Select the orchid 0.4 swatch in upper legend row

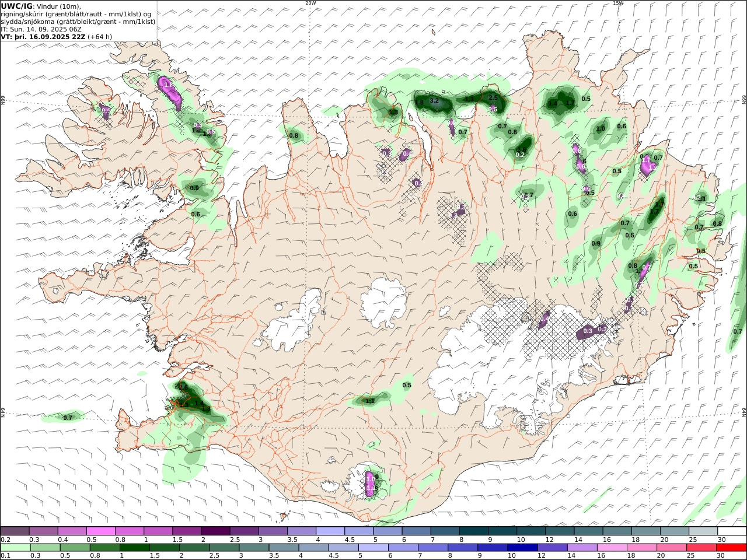click(x=72, y=531)
